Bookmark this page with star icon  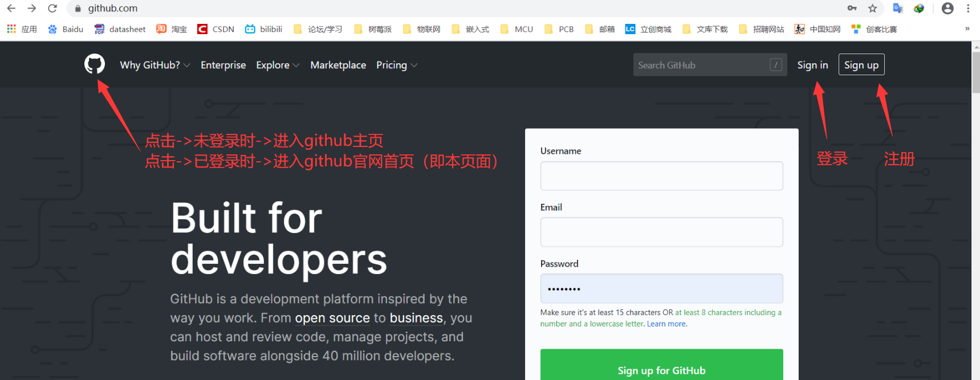873,8
